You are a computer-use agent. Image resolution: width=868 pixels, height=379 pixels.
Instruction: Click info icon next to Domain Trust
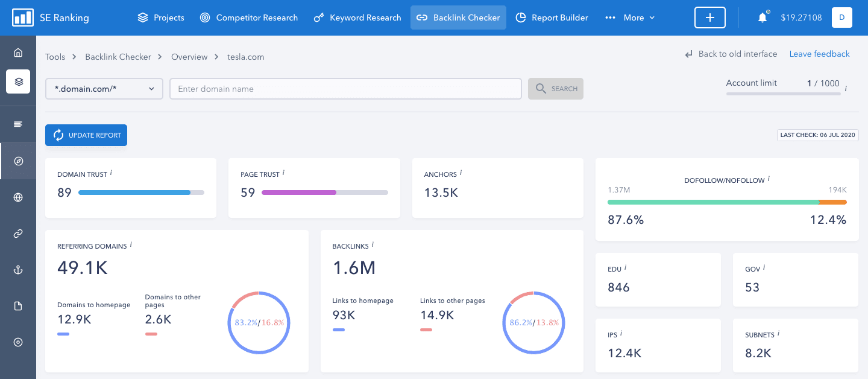point(111,173)
